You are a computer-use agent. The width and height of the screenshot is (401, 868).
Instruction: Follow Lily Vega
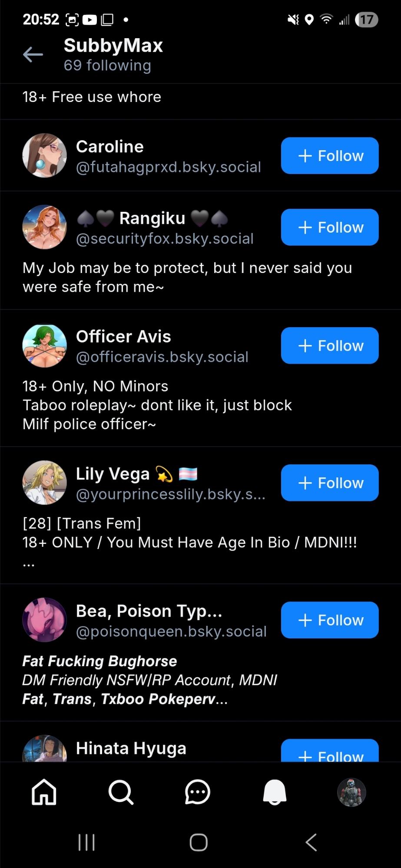[330, 483]
